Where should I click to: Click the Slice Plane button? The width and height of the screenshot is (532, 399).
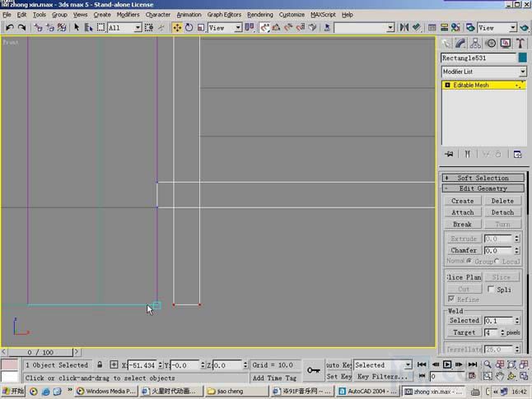tap(464, 277)
